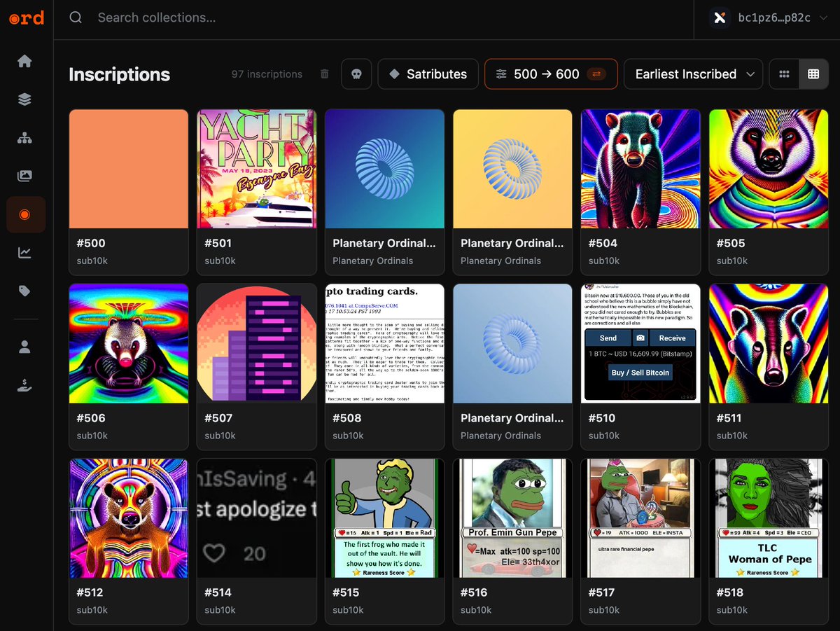The width and height of the screenshot is (840, 631).
Task: Open the Home sidebar icon
Action: pyautogui.click(x=24, y=62)
